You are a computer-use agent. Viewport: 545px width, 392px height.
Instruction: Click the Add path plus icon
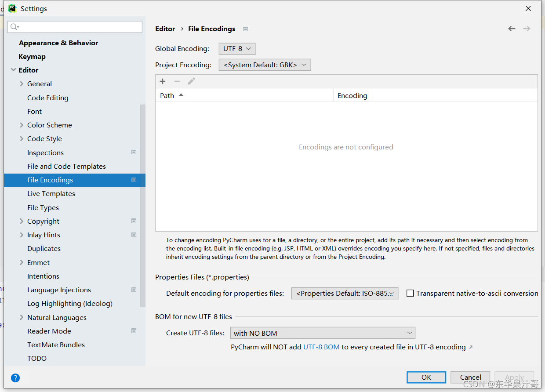pos(163,81)
